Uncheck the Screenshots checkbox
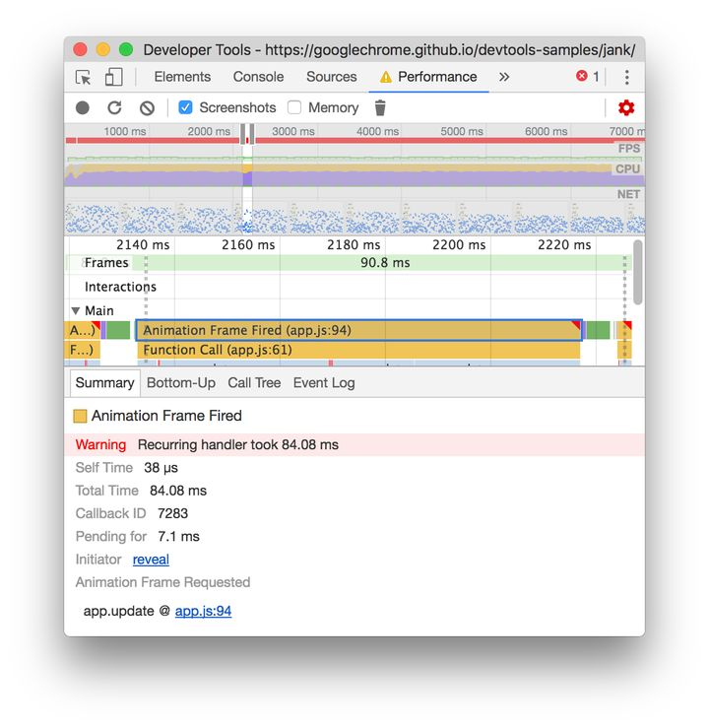709x728 pixels. point(185,107)
